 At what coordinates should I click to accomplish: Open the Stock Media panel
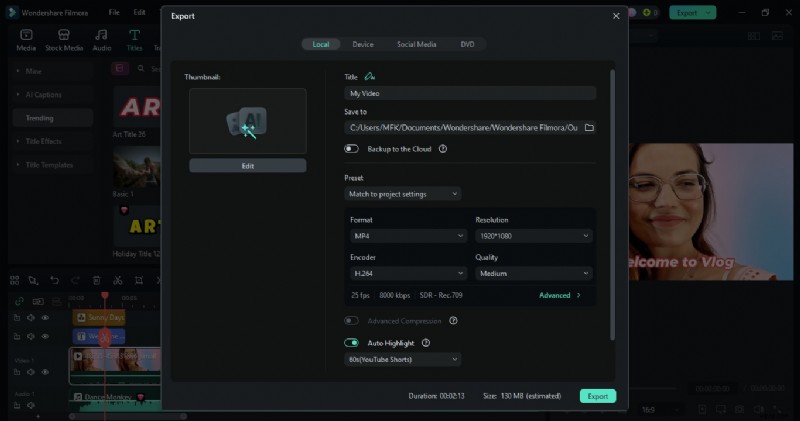pyautogui.click(x=64, y=40)
